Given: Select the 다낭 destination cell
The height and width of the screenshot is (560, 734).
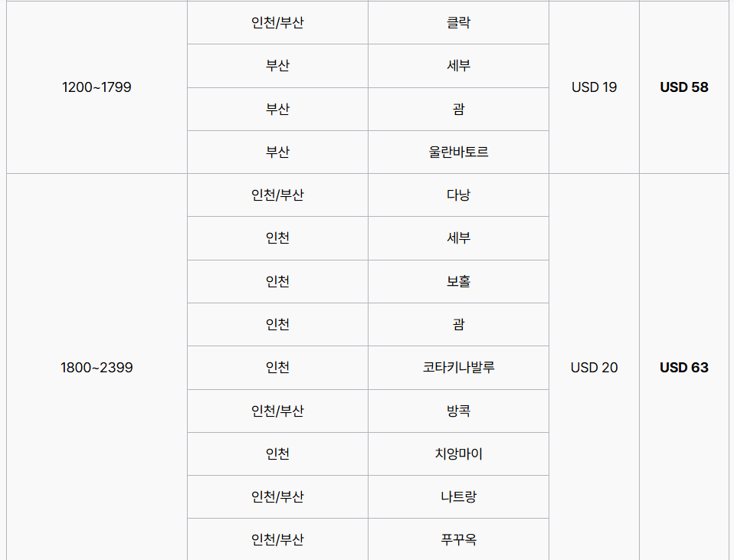Looking at the screenshot, I should tap(458, 195).
